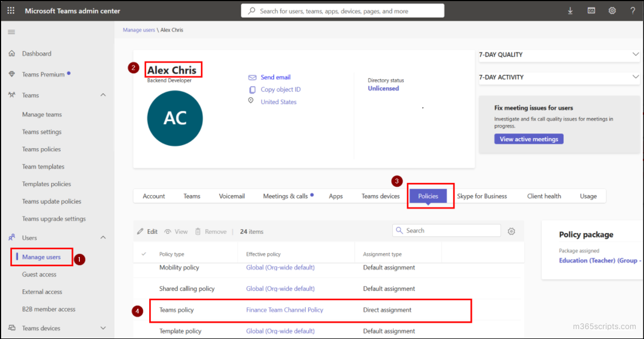Screen dimensions: 644x339
Task: Click the top search bar field
Action: tap(343, 10)
